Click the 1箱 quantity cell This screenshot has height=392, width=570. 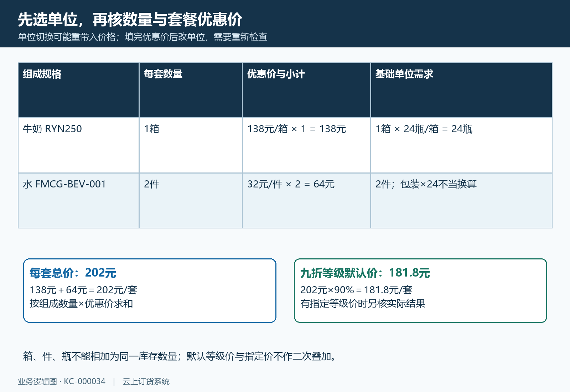point(191,145)
